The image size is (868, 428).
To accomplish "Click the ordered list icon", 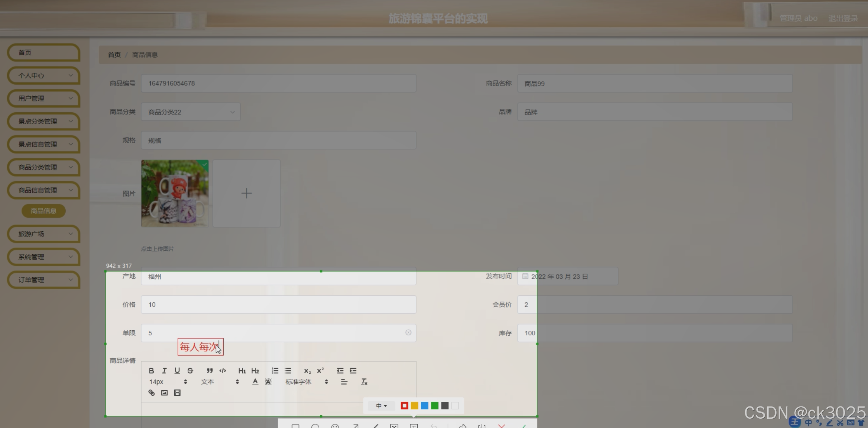I will (x=275, y=371).
